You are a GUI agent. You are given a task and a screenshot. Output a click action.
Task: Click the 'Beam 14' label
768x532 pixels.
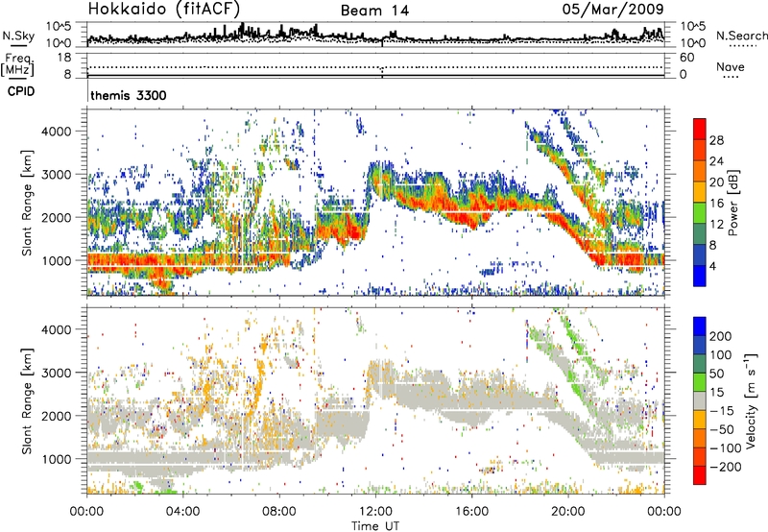374,11
